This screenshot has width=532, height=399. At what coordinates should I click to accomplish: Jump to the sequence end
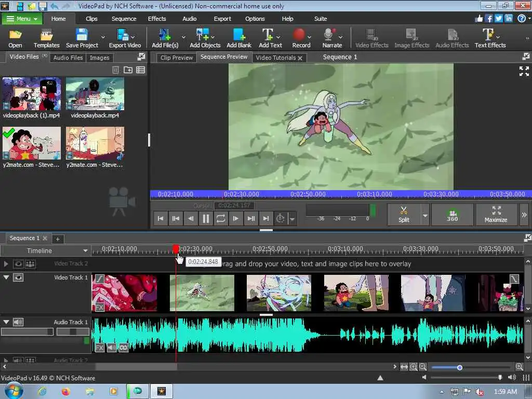[266, 219]
